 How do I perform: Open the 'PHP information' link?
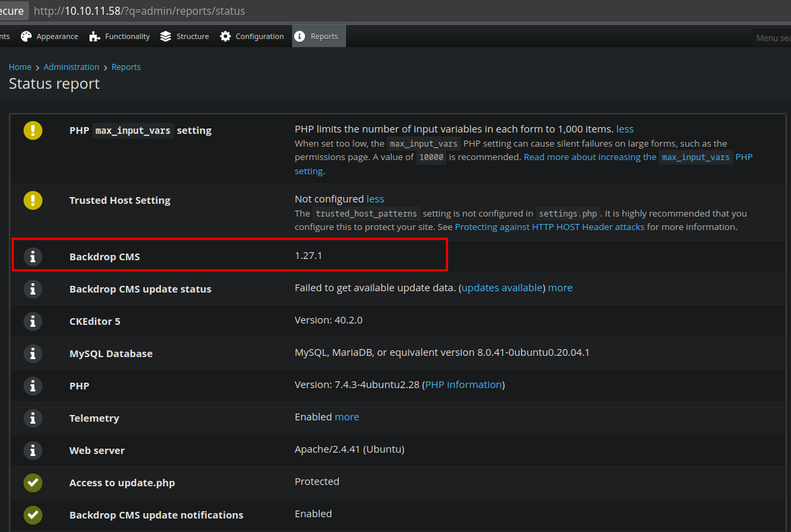[x=463, y=385]
